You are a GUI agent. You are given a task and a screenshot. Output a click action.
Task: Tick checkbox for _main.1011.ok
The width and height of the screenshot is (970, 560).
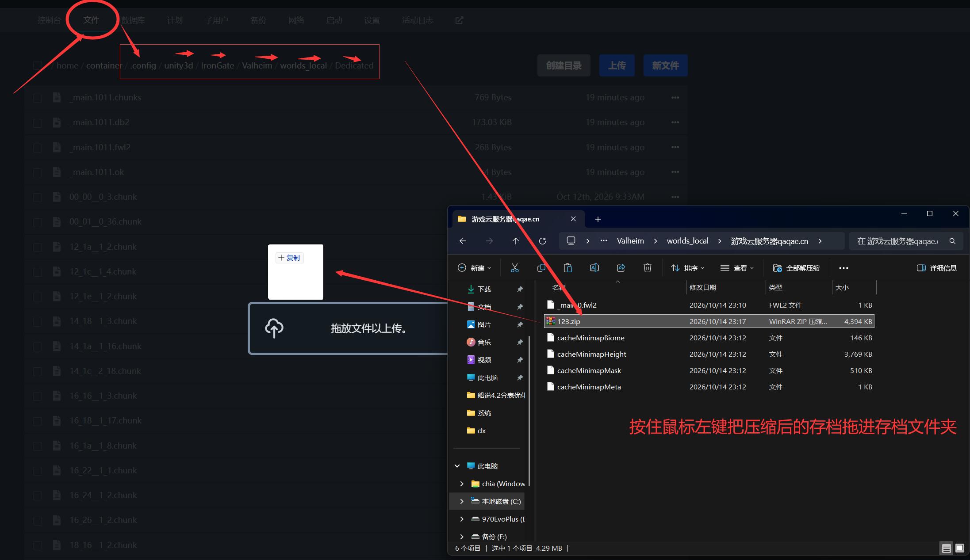point(38,172)
